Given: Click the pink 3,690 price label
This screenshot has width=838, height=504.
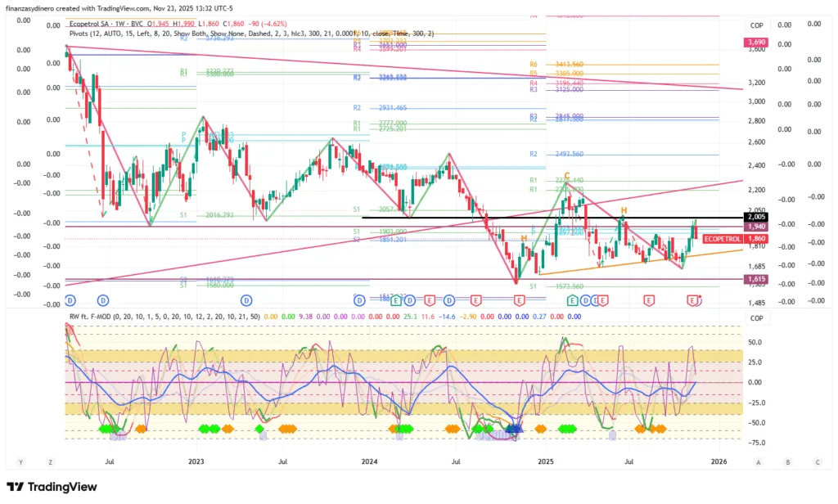Looking at the screenshot, I should (x=755, y=42).
